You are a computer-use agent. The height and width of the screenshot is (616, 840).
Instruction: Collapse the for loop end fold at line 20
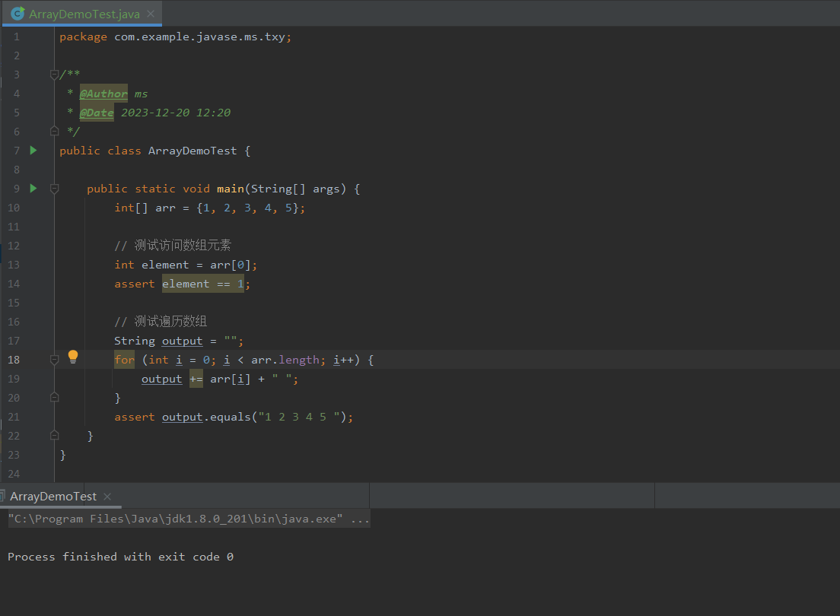tap(54, 397)
